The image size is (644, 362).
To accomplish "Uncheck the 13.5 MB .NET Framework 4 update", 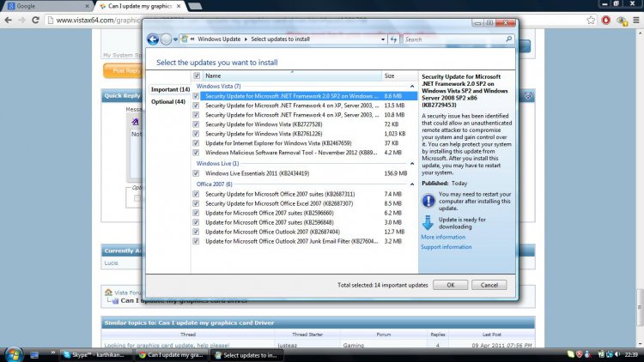I will (x=196, y=106).
